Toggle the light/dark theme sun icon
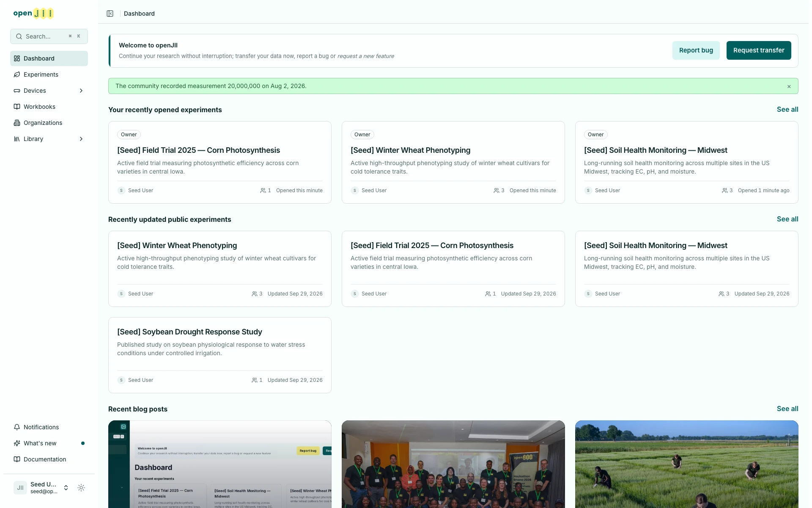 (x=81, y=488)
